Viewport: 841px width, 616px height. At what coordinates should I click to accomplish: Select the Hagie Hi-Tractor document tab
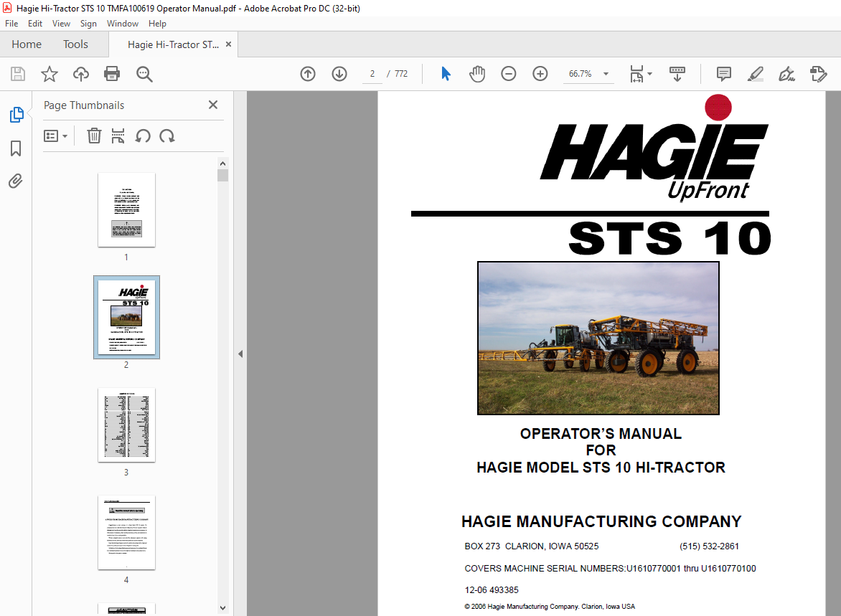[173, 44]
